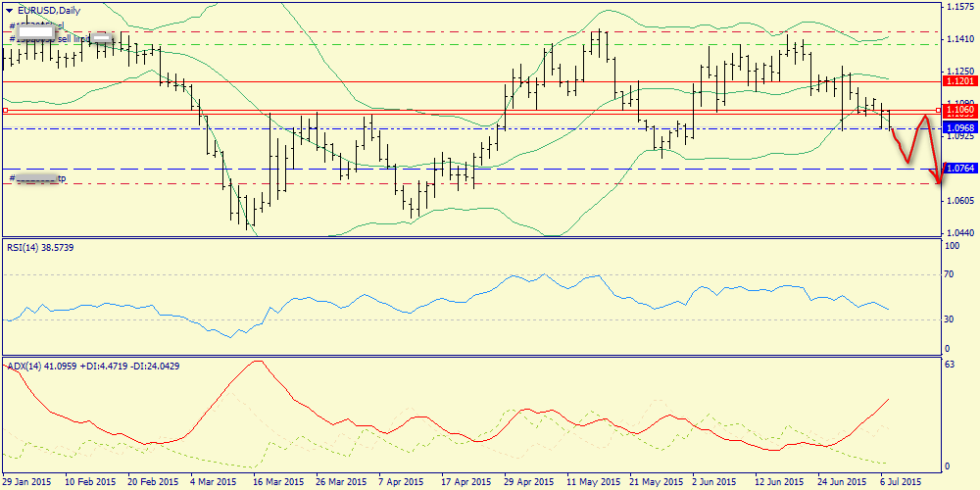Viewport: 980px width, 490px height.
Task: Open the EURUSD,Daily chart dropdown triangle
Action: click(11, 10)
